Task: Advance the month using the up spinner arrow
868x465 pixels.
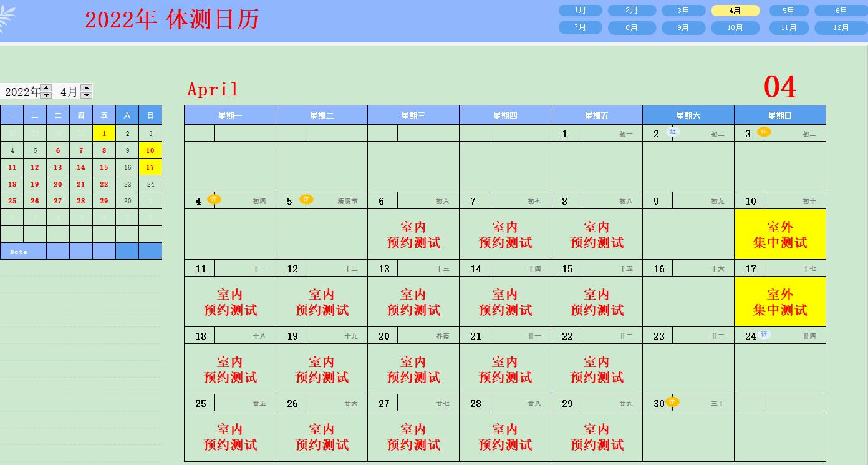Action: (87, 88)
